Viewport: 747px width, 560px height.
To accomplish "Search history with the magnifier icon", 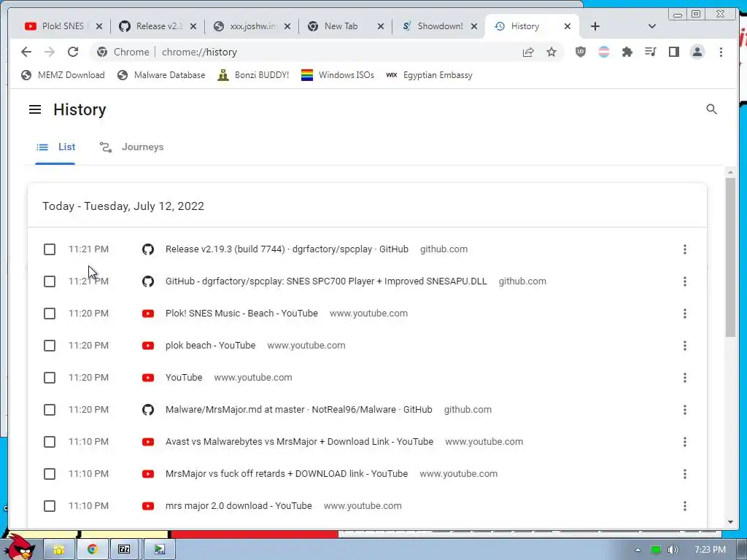I will 711,109.
